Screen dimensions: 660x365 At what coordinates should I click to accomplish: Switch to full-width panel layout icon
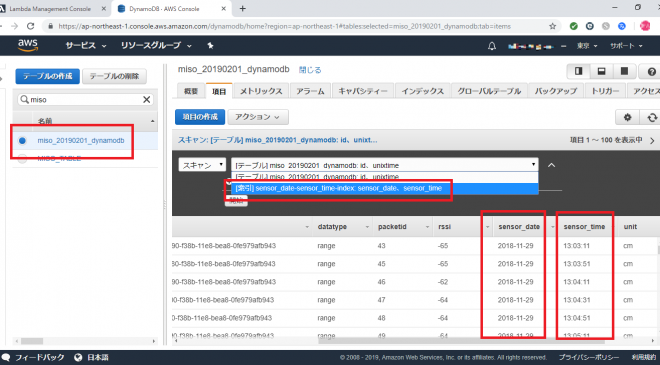pos(625,71)
